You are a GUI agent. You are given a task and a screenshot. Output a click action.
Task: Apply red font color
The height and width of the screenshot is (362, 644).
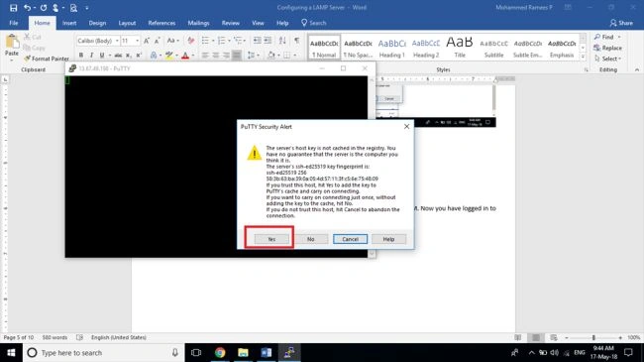coord(185,56)
